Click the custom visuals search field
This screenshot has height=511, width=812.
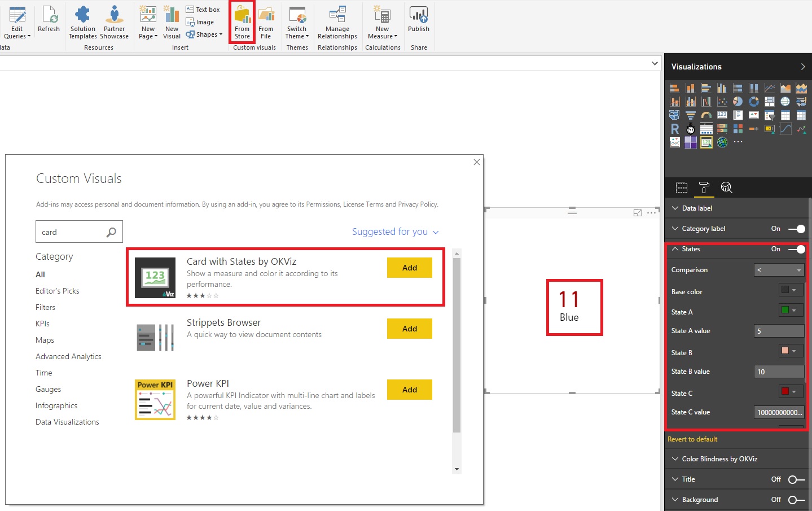[79, 232]
